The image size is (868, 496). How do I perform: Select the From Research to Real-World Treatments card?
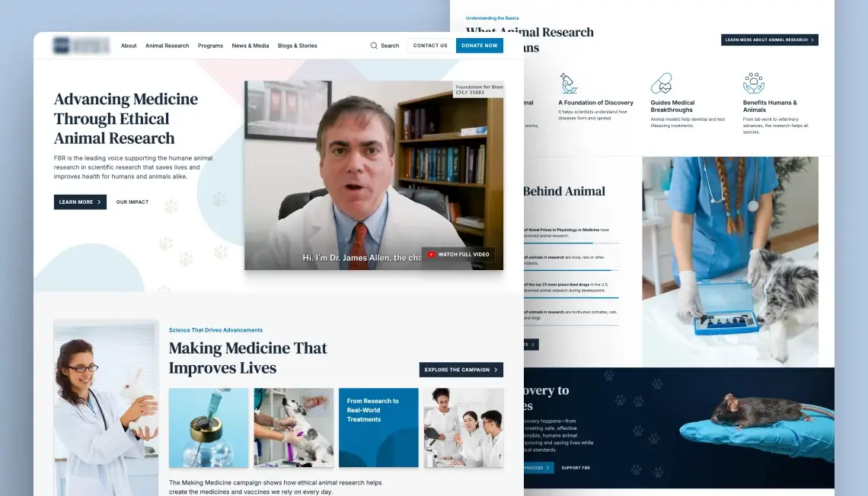(378, 428)
